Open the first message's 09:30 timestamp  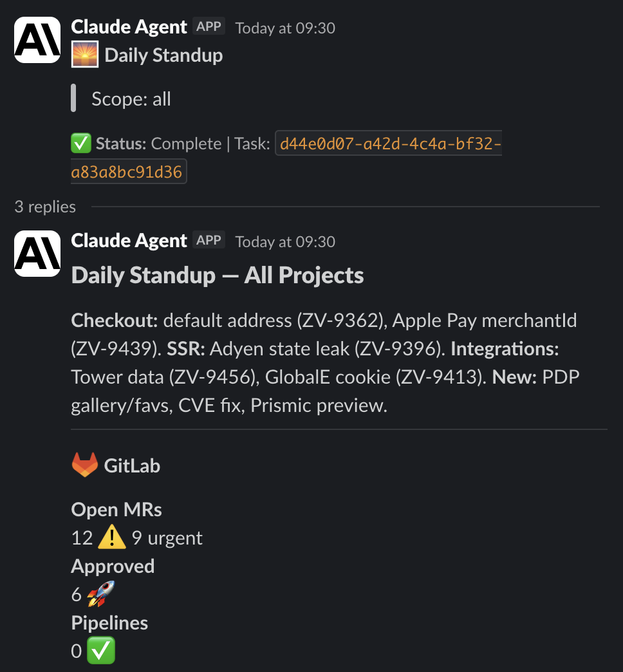point(285,28)
